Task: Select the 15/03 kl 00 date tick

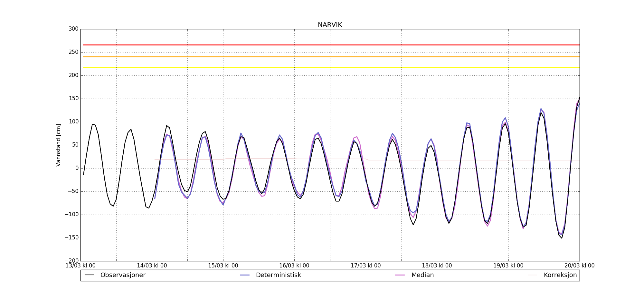Action: [223, 266]
